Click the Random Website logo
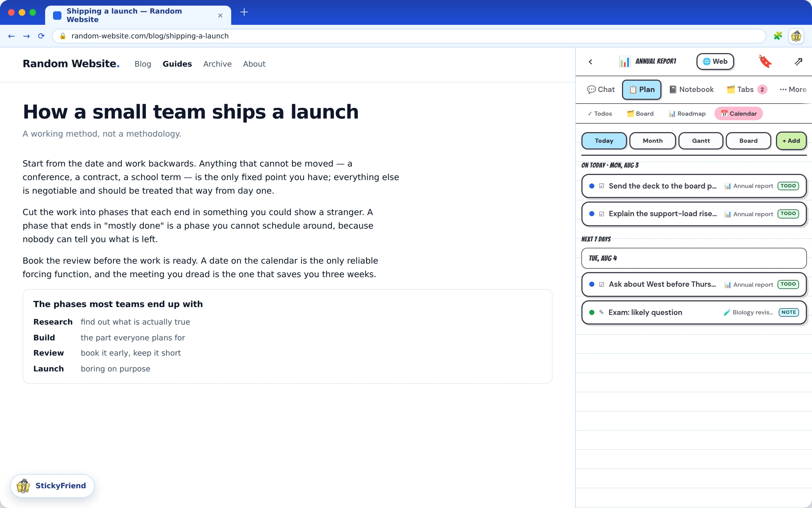 (71, 63)
